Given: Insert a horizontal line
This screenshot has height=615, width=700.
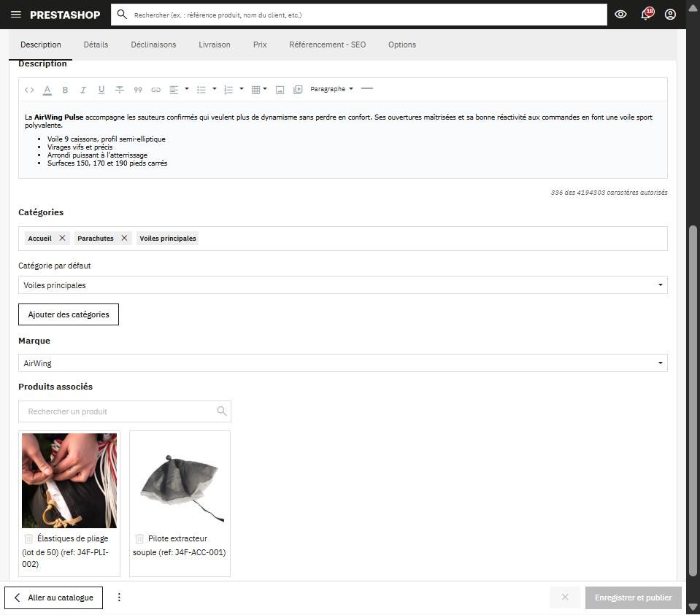Looking at the screenshot, I should click(367, 89).
